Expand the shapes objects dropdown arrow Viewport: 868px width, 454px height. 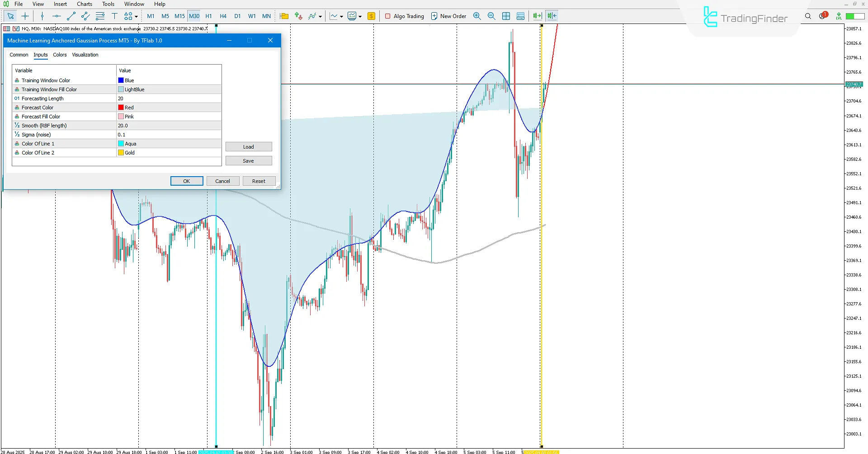pyautogui.click(x=136, y=17)
